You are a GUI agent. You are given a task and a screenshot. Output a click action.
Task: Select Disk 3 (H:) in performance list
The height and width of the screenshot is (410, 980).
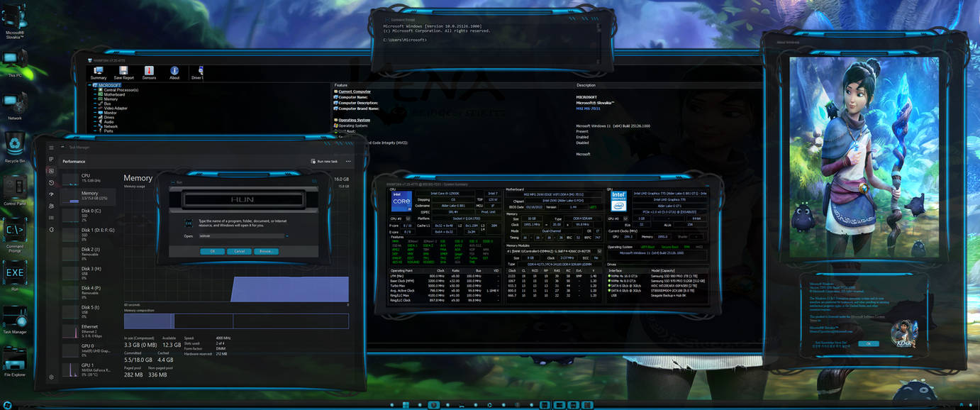coord(89,272)
